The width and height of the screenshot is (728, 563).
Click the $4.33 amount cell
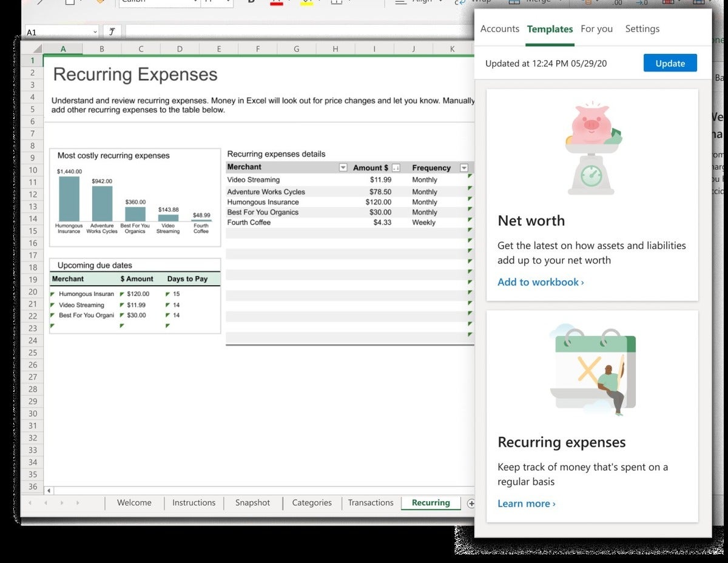[382, 223]
